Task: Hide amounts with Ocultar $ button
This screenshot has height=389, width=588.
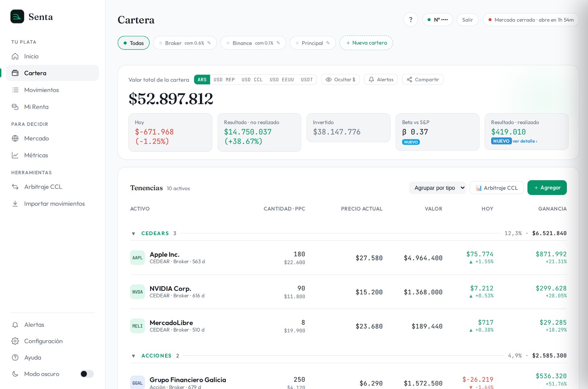Action: point(341,80)
